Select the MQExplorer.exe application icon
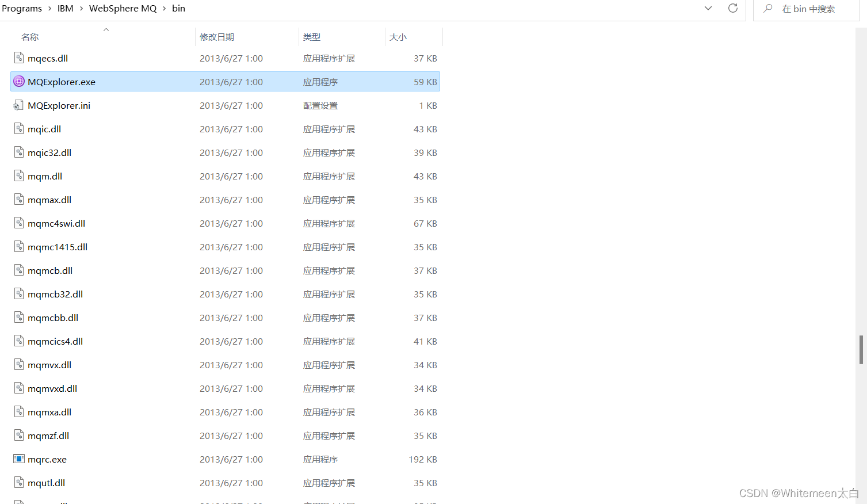Viewport: 867px width, 504px height. point(19,82)
